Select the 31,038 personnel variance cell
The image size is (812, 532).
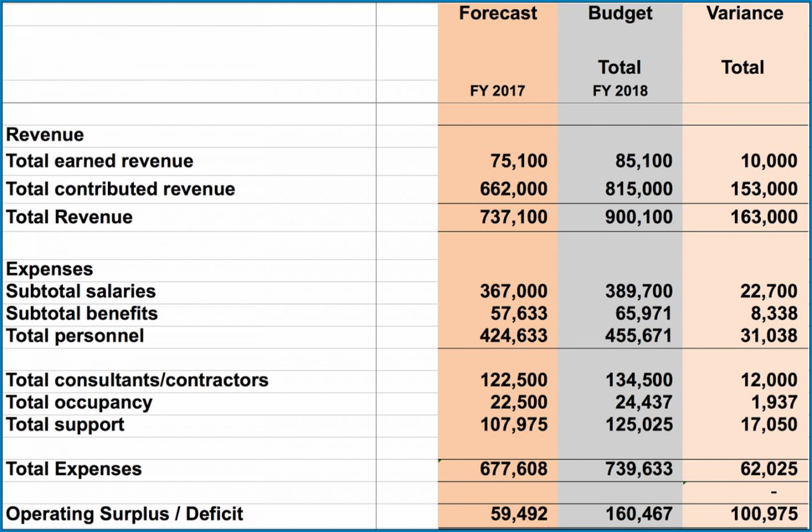769,336
